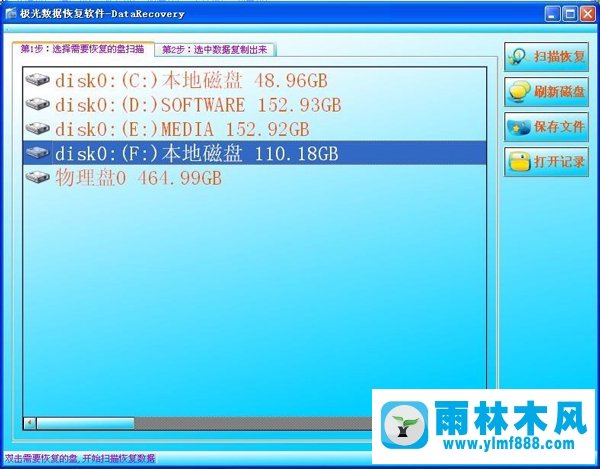This screenshot has height=469, width=600.
Task: Switch to the 第2步 选中数据复制出来 tab
Action: 215,49
